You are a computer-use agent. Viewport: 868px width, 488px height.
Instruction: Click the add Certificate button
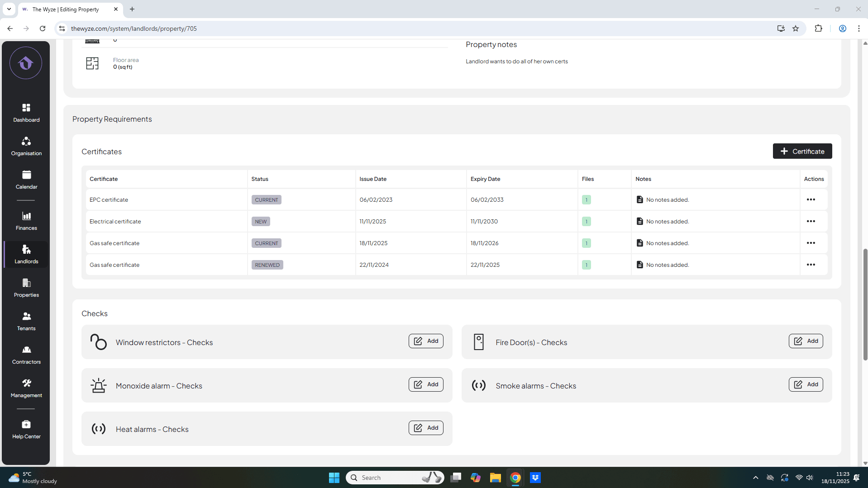click(802, 151)
